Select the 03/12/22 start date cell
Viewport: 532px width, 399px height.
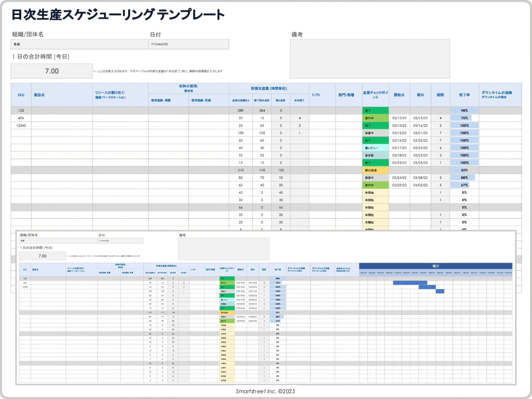point(399,118)
